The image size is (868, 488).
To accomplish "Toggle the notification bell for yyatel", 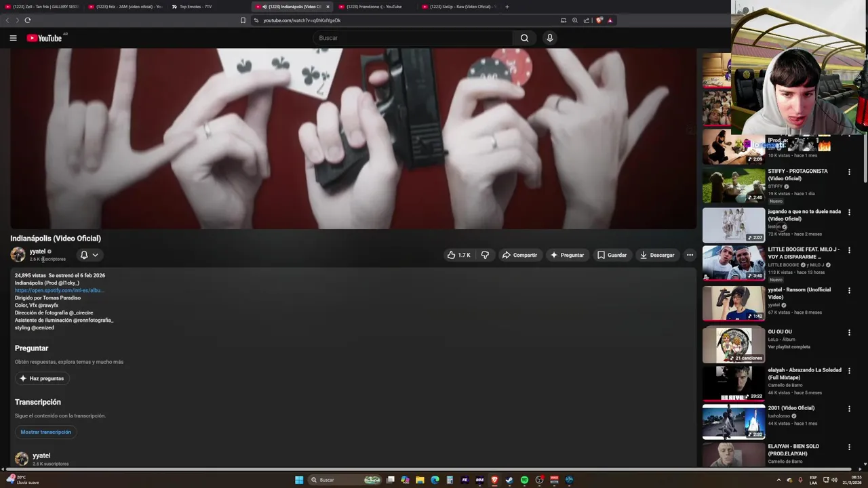I will pos(84,255).
